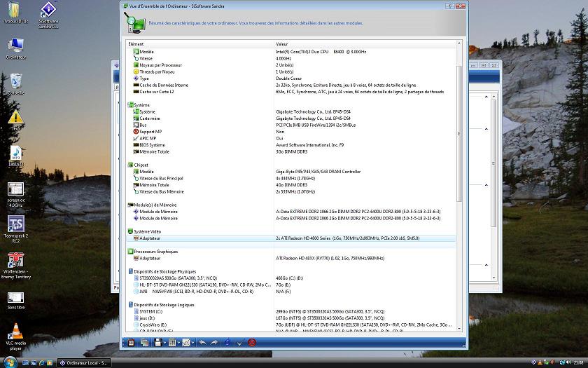Click the red module options icon in Sandra's bottom toolbar

point(131,343)
